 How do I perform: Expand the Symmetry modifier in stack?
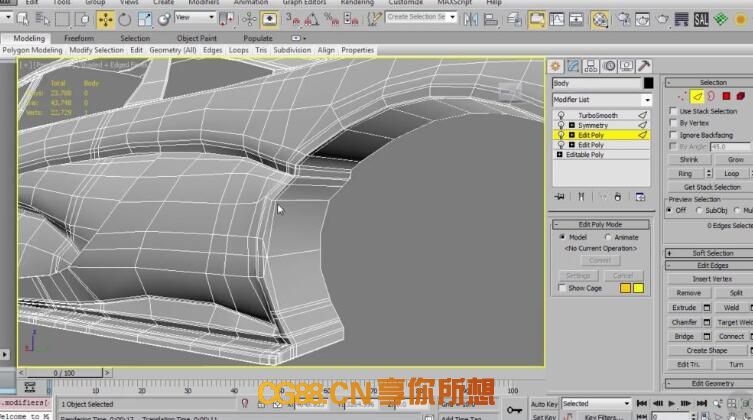click(571, 125)
